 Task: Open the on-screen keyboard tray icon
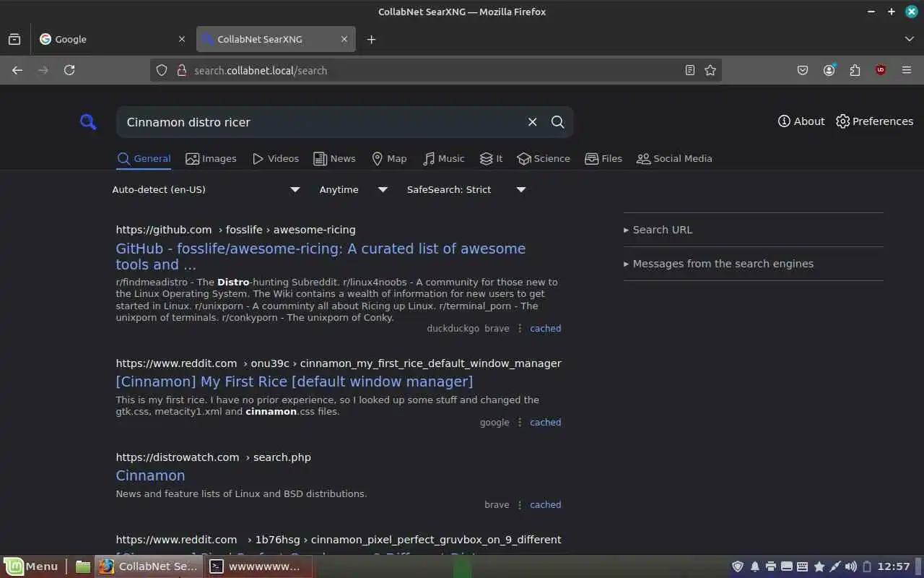click(x=803, y=566)
